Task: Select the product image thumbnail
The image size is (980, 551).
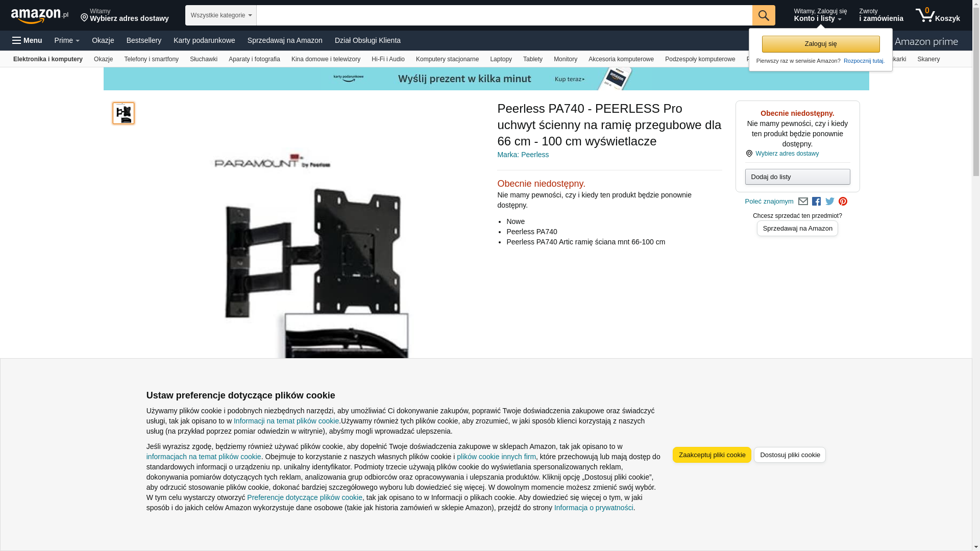Action: click(124, 113)
